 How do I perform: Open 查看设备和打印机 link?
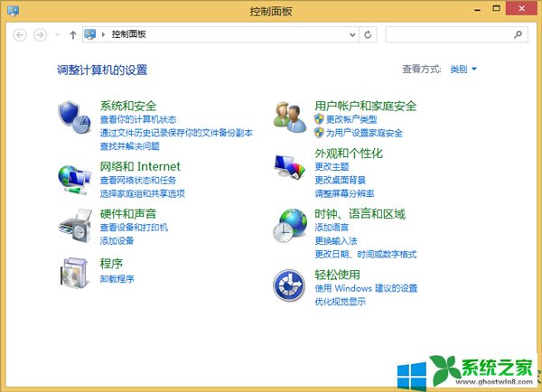click(134, 228)
